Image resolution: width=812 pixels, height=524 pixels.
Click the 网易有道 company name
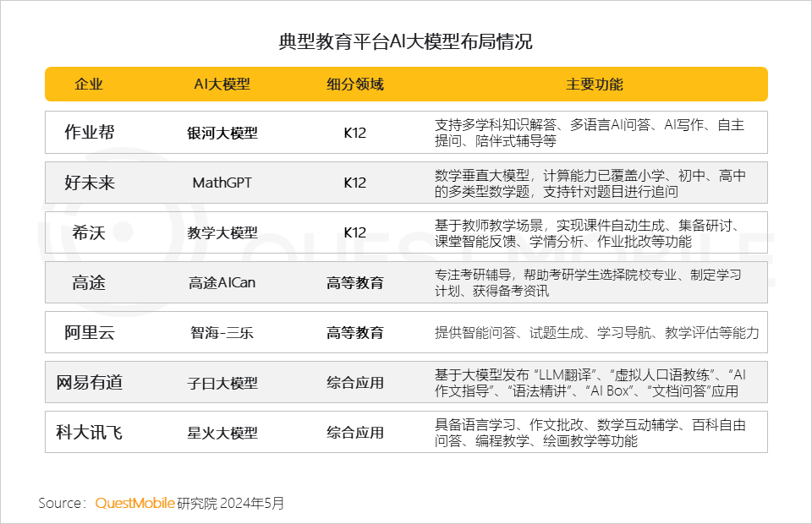pyautogui.click(x=89, y=382)
